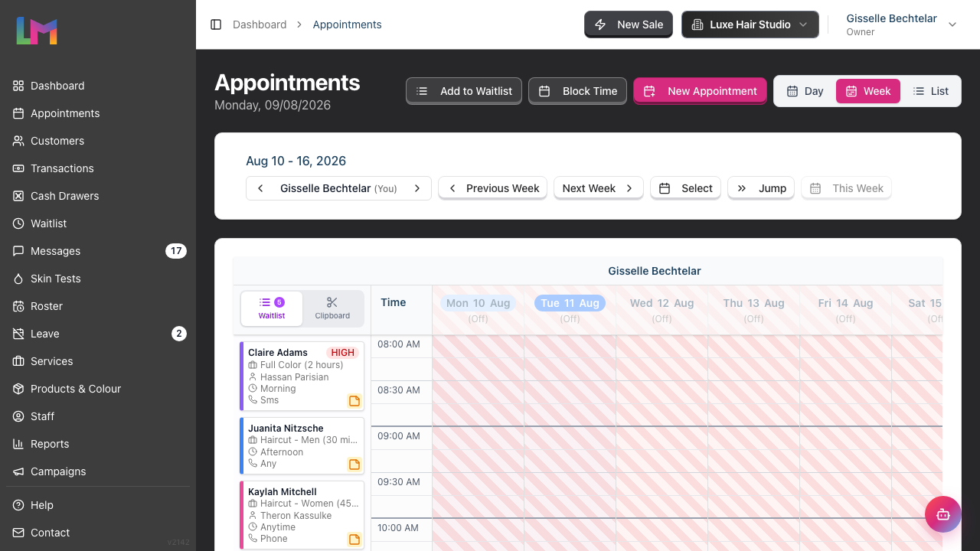This screenshot has height=551, width=980.
Task: Open Juanita Nitzsche waitlist card
Action: click(x=302, y=445)
